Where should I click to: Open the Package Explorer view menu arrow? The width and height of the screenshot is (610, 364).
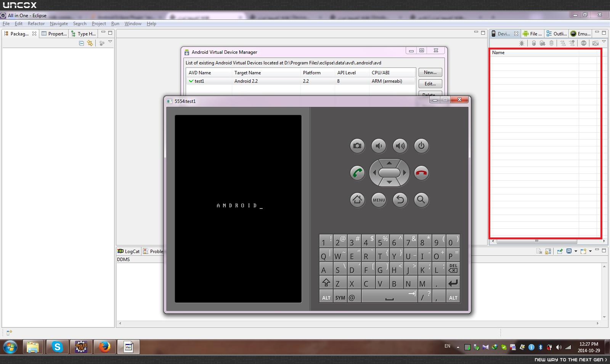click(110, 42)
